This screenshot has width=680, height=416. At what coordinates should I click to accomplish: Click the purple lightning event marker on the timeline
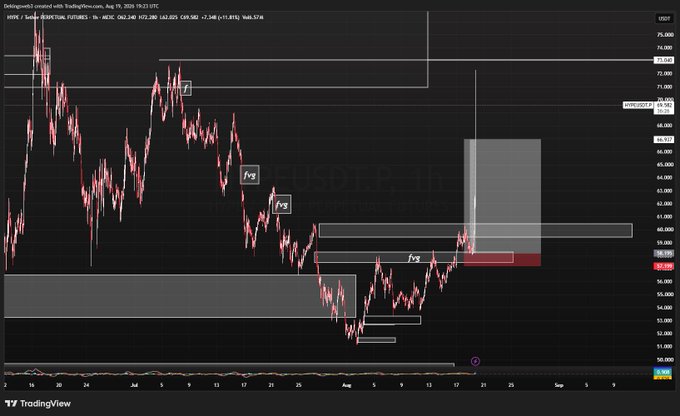pyautogui.click(x=475, y=361)
